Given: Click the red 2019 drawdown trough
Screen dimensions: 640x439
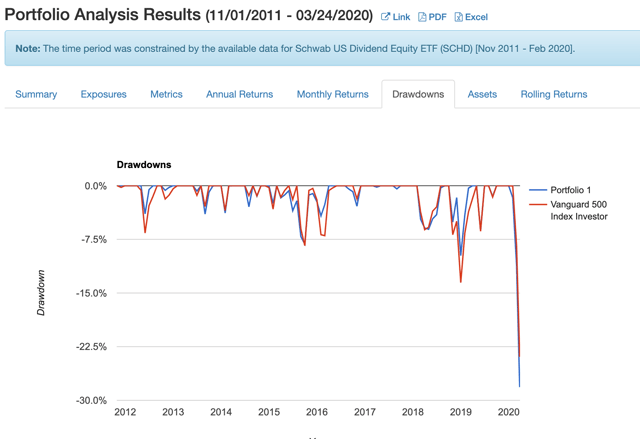Looking at the screenshot, I should [x=461, y=282].
